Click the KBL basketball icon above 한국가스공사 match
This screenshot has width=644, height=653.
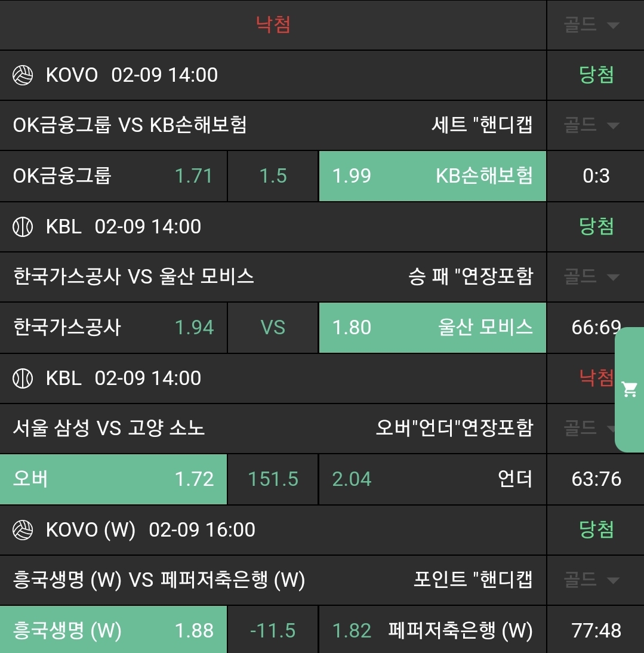pos(23,227)
